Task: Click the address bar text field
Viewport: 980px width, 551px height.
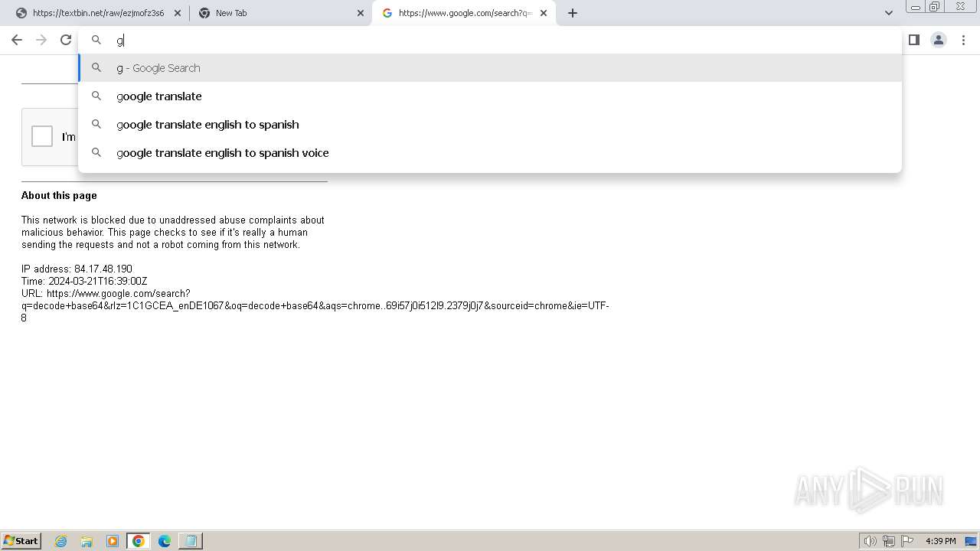Action: (490, 40)
